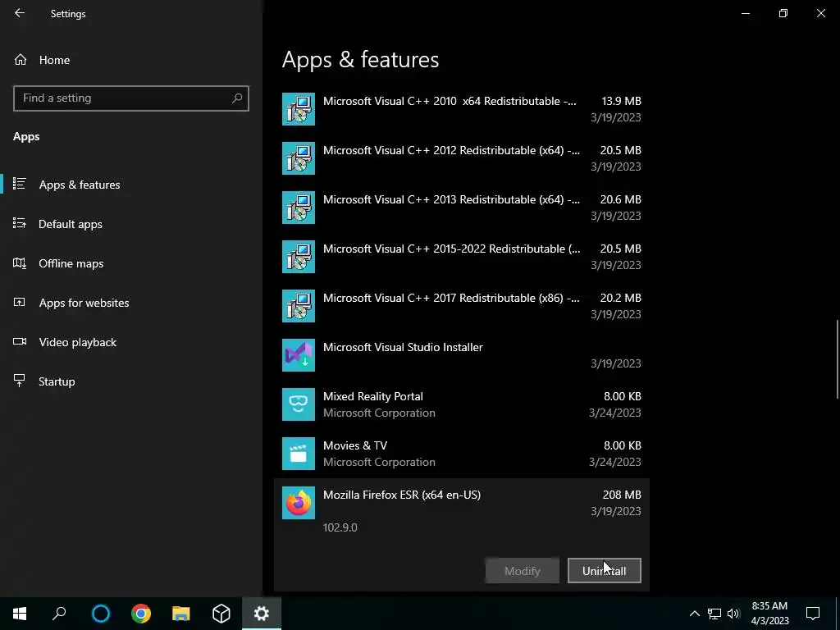Image resolution: width=840 pixels, height=630 pixels.
Task: Select the Apps & features sidebar icon
Action: click(20, 185)
